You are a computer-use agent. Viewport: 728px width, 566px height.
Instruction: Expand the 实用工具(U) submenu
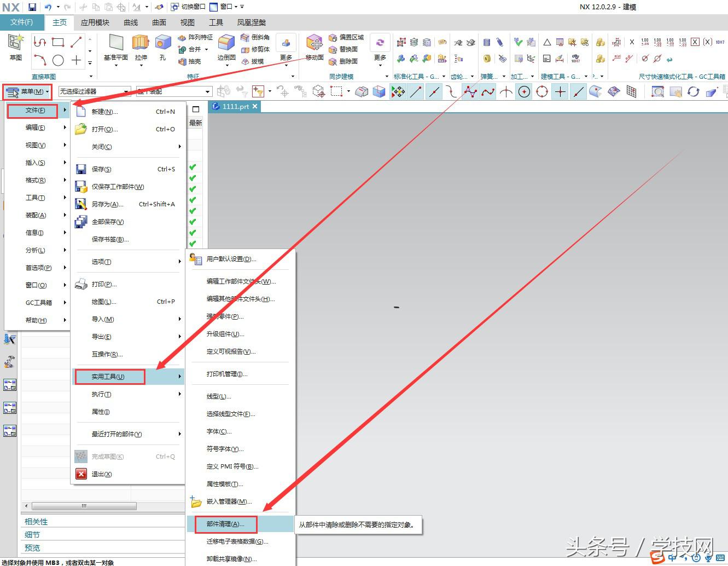pyautogui.click(x=129, y=377)
